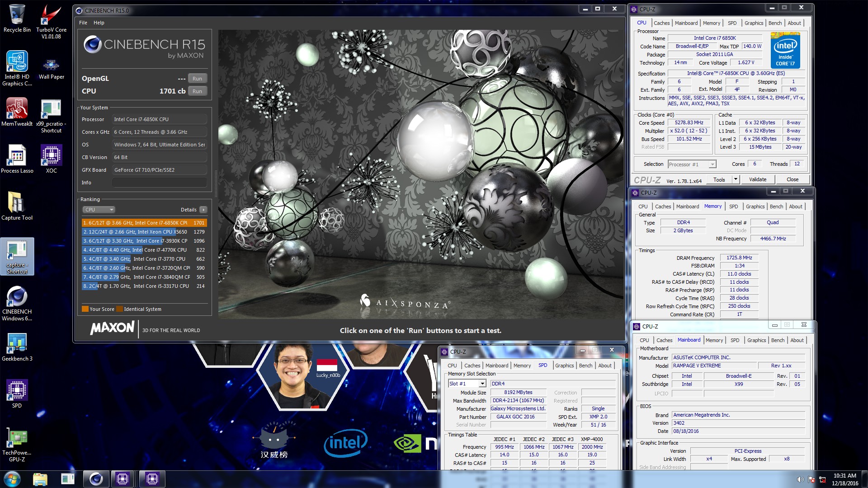Run the CPU benchmark
Screen dimensions: 868x488
197,91
